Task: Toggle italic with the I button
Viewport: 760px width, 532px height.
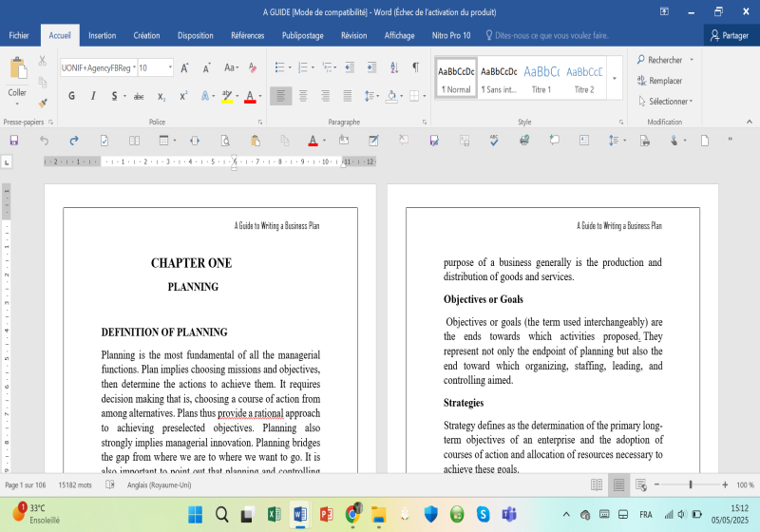Action: coord(93,96)
